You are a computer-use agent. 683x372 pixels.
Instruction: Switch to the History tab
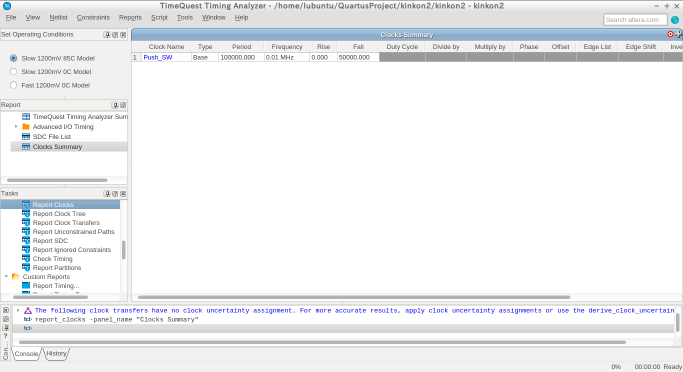(x=56, y=354)
